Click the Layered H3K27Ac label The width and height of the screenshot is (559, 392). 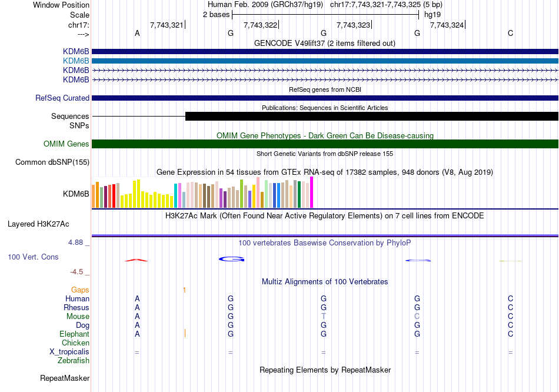38,224
